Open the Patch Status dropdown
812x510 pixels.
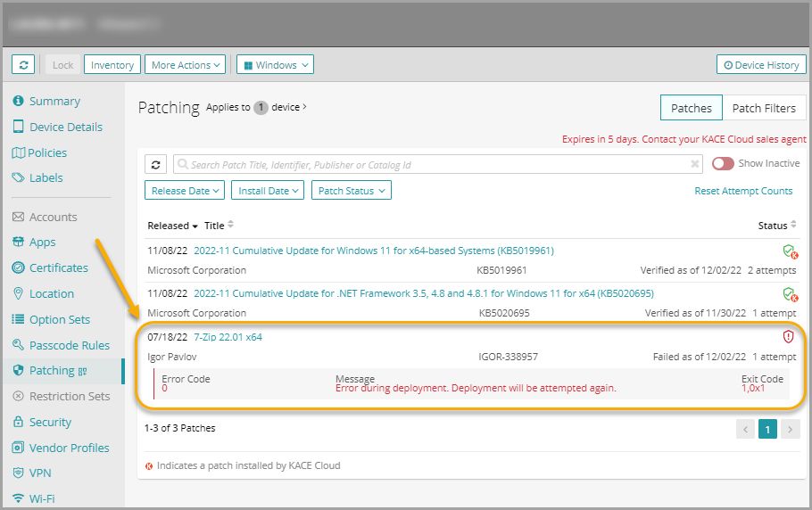pos(352,191)
